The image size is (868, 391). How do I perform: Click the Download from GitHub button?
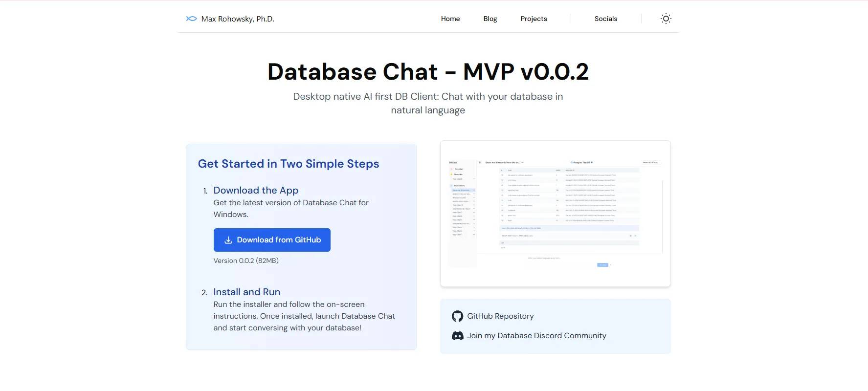click(x=272, y=240)
